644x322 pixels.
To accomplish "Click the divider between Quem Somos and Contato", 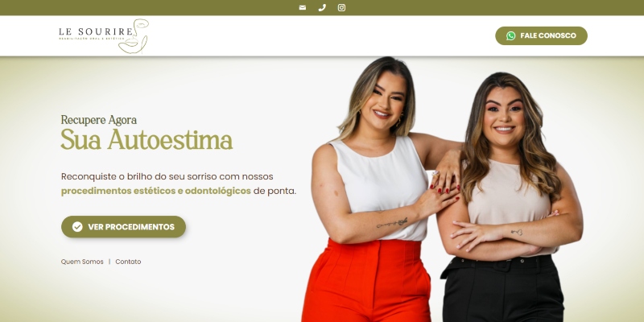I will coord(109,262).
